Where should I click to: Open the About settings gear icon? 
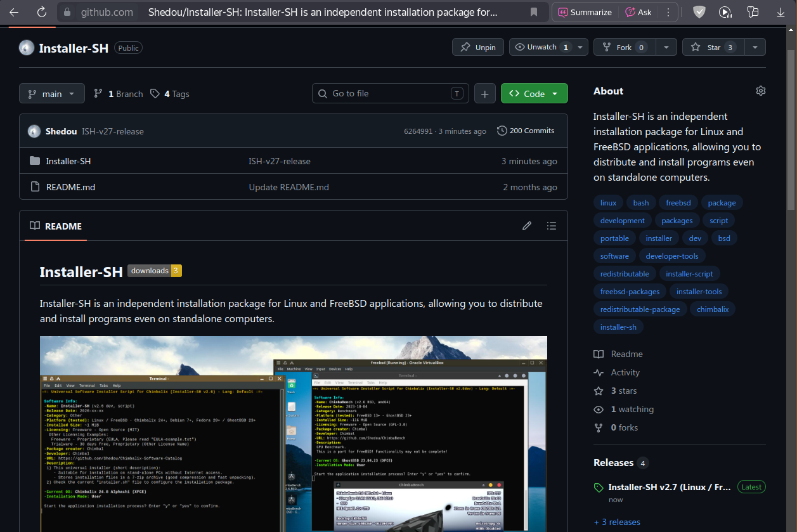tap(761, 91)
